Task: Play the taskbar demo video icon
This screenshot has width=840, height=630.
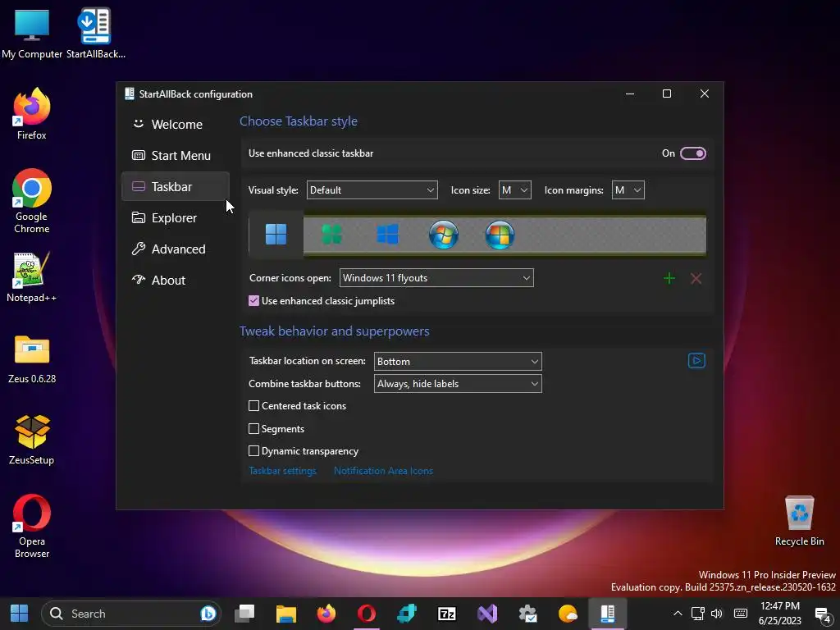Action: (696, 361)
